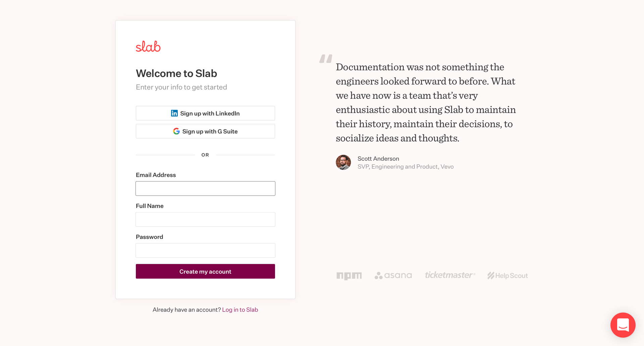The height and width of the screenshot is (346, 644).
Task: Click Scott Anderson's name in the testimonial
Action: click(x=378, y=158)
